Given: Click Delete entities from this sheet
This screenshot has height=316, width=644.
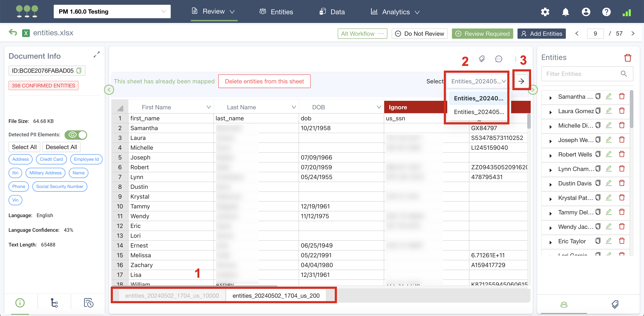Looking at the screenshot, I should [x=264, y=81].
